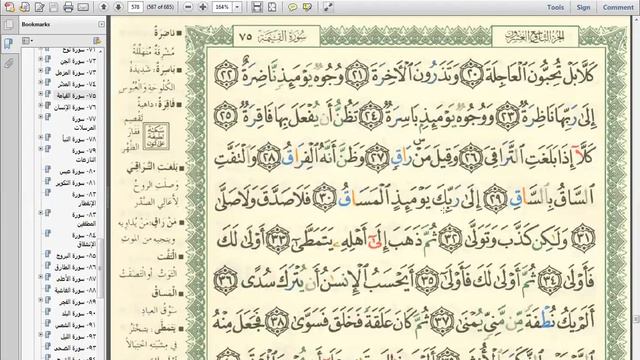
Task: Click the Bookmarks panel ribbon icon
Action: (x=9, y=44)
